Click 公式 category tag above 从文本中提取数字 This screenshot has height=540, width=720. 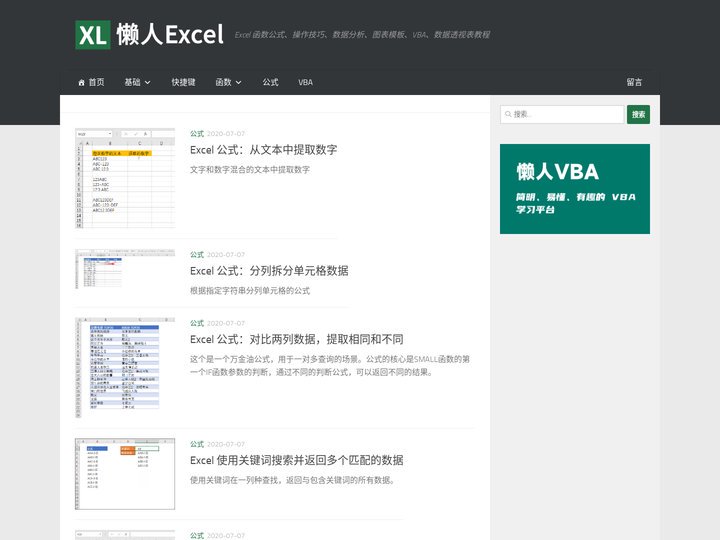pyautogui.click(x=197, y=134)
